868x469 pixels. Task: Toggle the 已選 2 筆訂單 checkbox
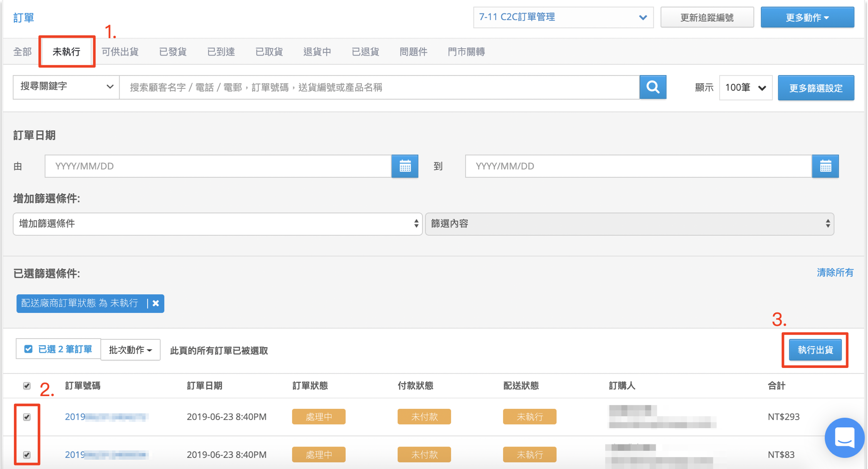pos(28,349)
